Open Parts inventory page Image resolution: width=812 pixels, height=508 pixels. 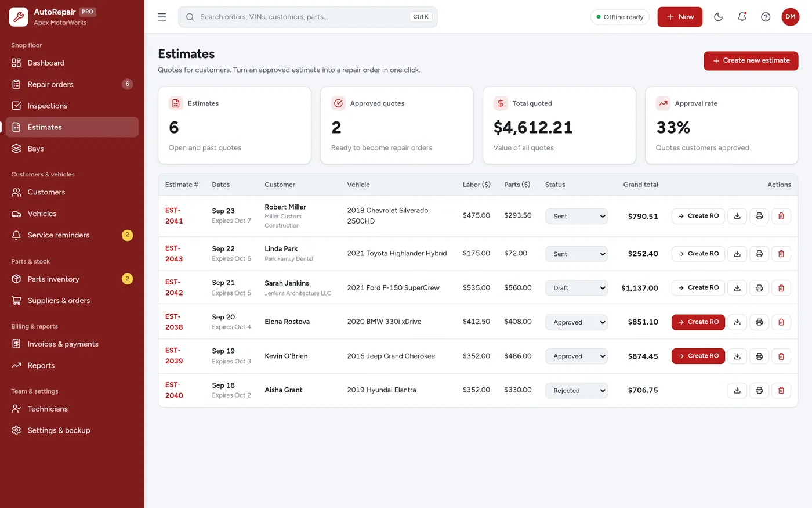(x=72, y=279)
